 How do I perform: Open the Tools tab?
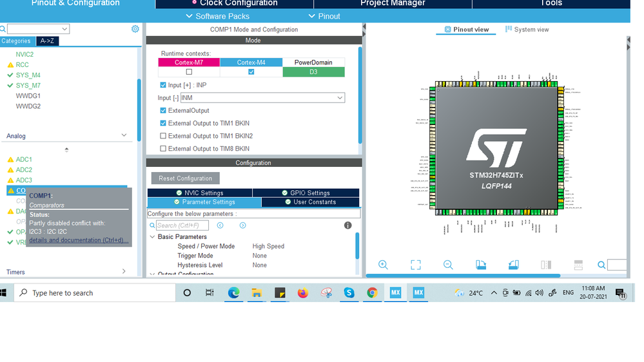coord(551,3)
